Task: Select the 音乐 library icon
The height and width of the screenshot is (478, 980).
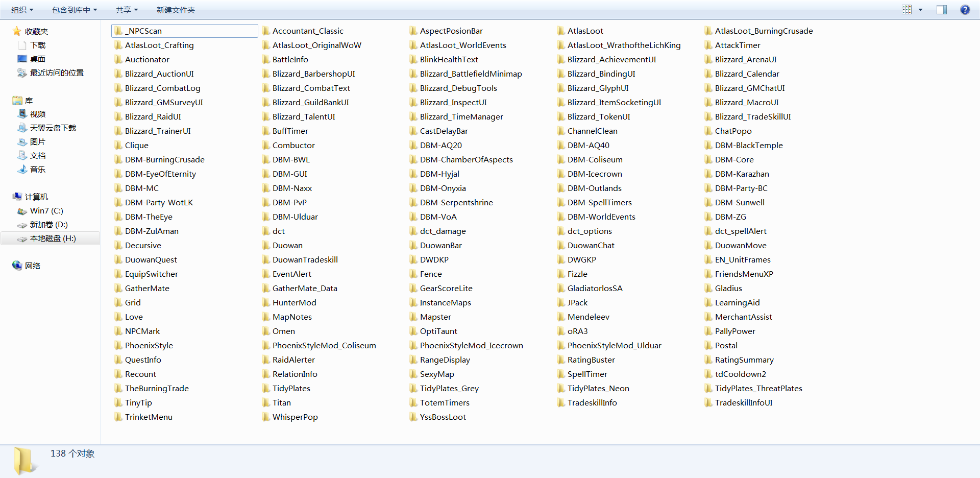Action: tap(22, 169)
